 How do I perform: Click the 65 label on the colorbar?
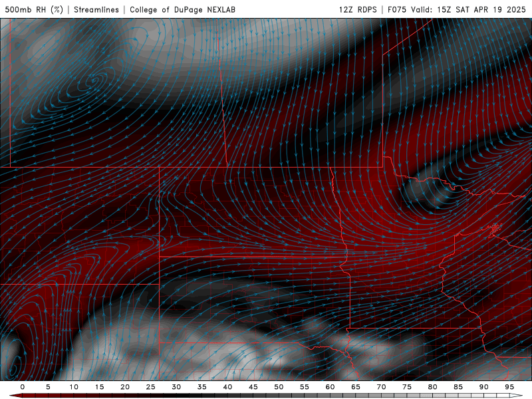click(355, 387)
